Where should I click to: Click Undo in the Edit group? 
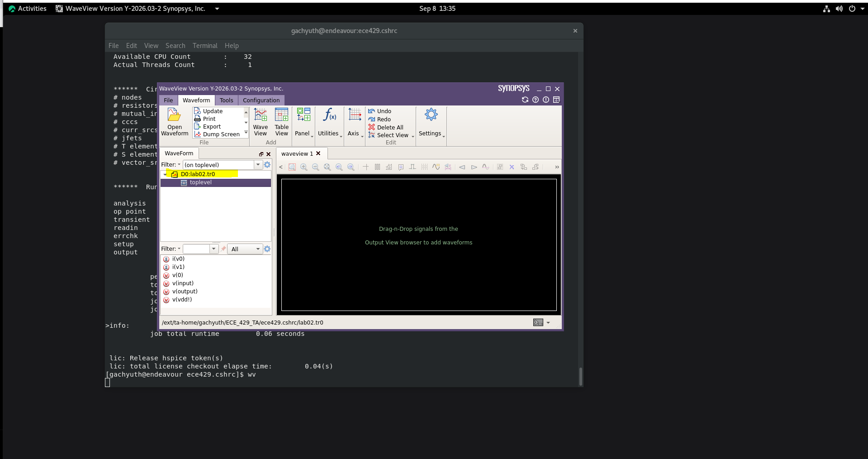coord(379,111)
